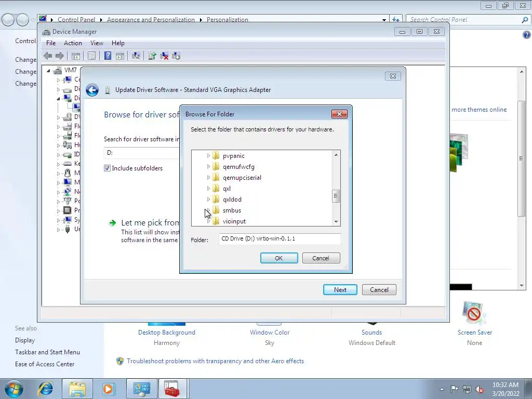The width and height of the screenshot is (532, 399).
Task: Click blue help icon in Personalization window
Action: pos(527,35)
